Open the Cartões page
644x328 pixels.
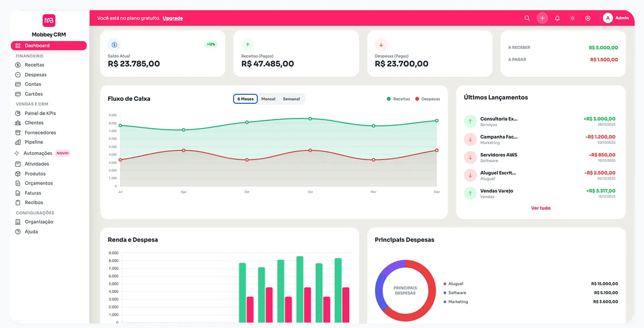tap(34, 94)
